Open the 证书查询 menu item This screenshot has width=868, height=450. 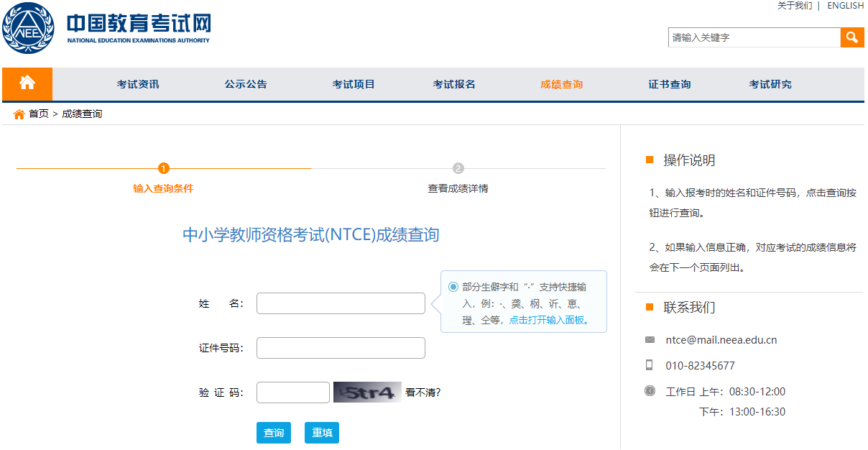(x=670, y=84)
